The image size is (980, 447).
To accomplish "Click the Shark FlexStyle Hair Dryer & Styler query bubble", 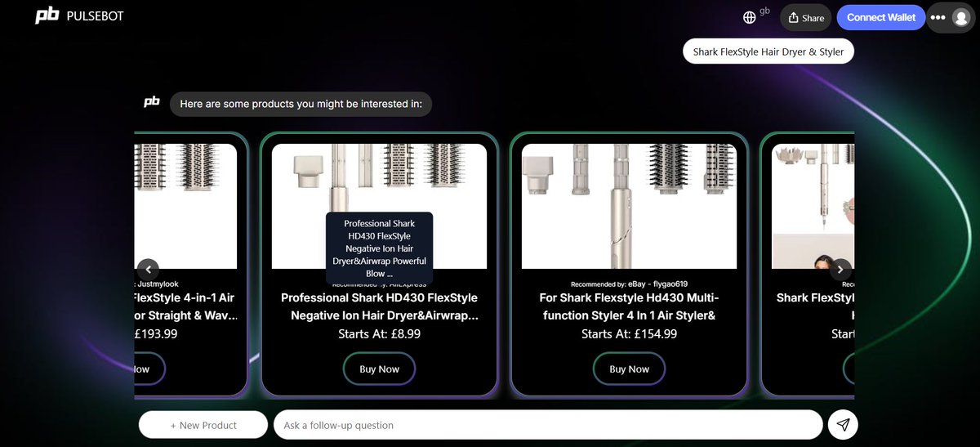I will 768,51.
